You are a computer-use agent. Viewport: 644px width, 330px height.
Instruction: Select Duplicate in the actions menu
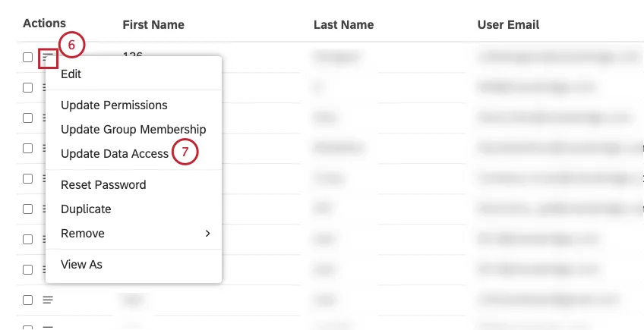click(x=86, y=209)
